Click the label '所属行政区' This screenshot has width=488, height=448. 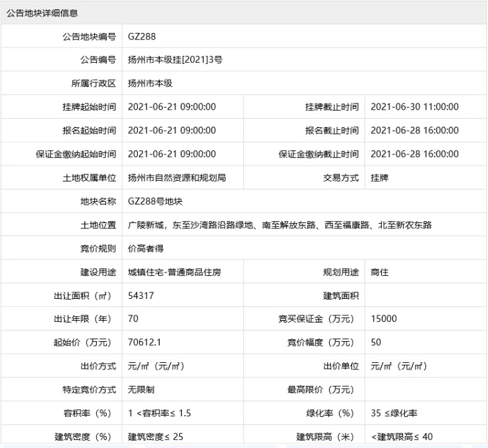pos(94,83)
